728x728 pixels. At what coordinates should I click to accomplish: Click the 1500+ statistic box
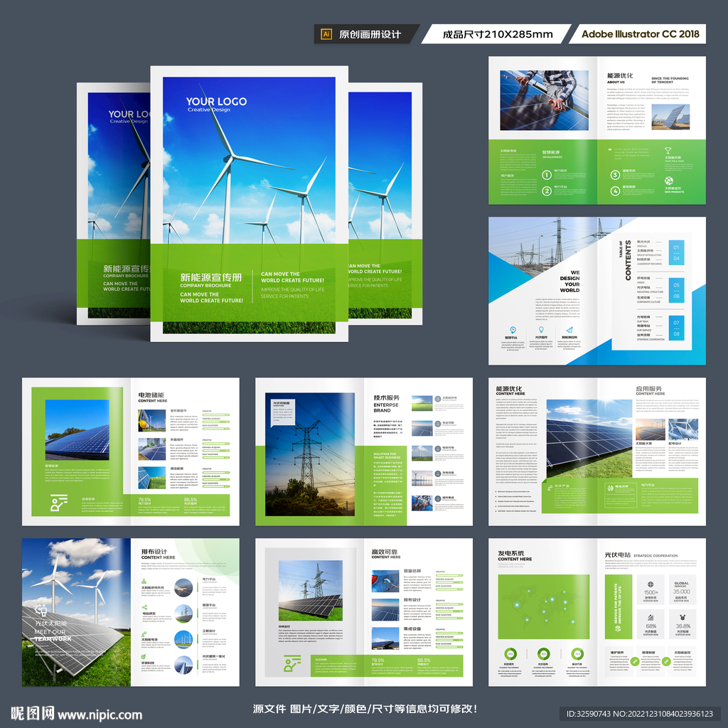pyautogui.click(x=651, y=589)
